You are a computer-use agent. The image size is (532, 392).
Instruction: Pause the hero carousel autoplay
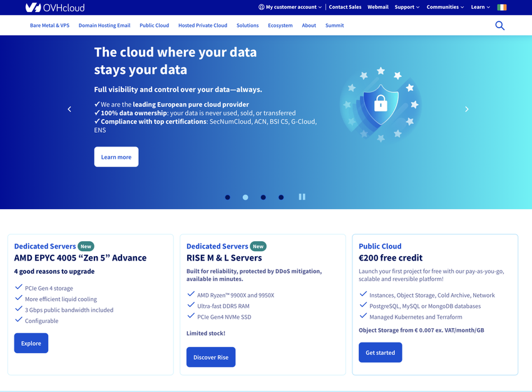point(302,197)
